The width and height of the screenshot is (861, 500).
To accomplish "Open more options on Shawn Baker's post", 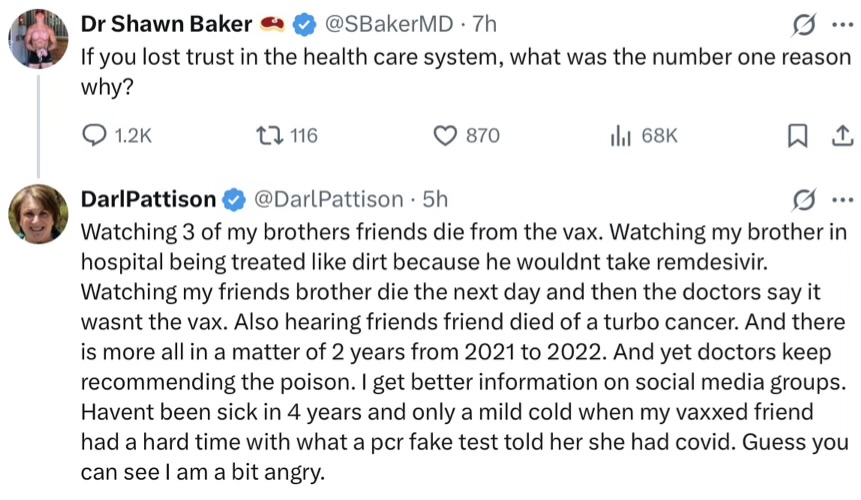I will click(841, 22).
